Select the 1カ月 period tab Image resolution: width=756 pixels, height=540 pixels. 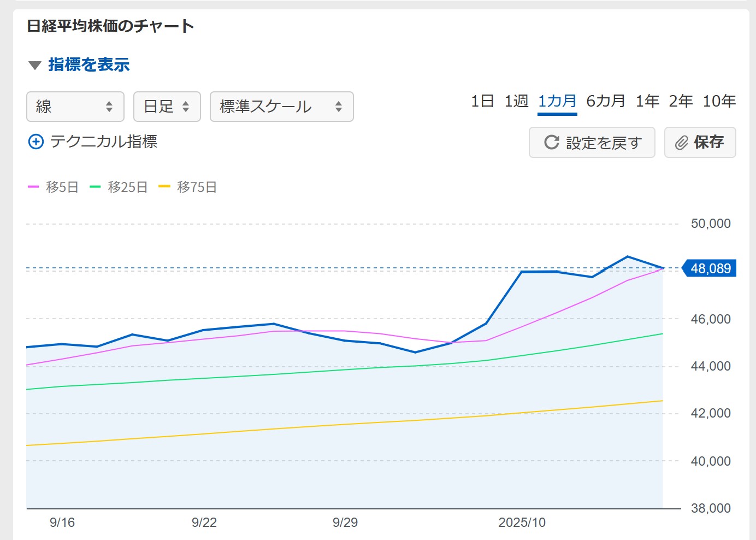tap(557, 101)
